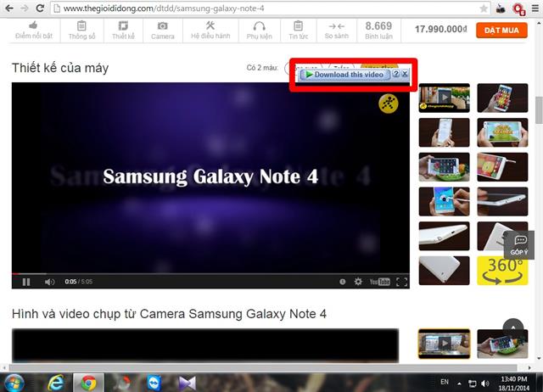Viewport: 543px width, 392px height.
Task: Click GÓP Ý feedback button
Action: tap(518, 244)
